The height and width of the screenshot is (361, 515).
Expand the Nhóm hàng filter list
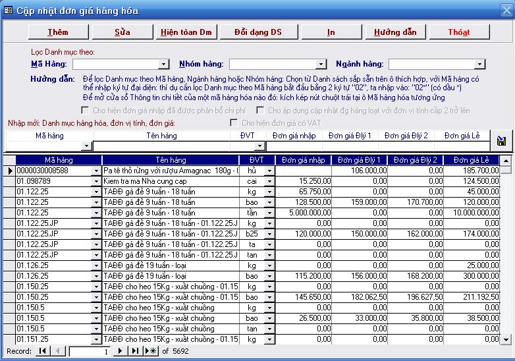[320, 64]
